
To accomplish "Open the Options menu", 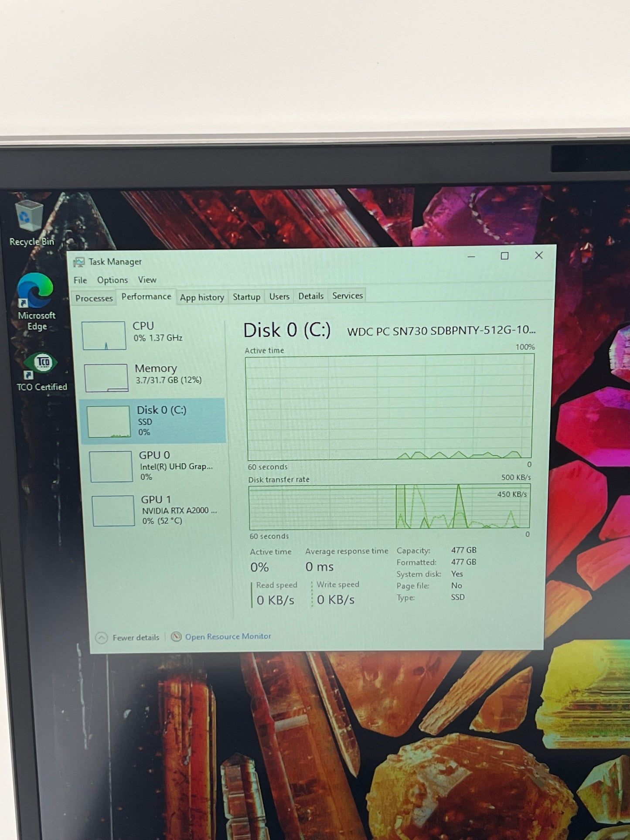I will tap(112, 280).
